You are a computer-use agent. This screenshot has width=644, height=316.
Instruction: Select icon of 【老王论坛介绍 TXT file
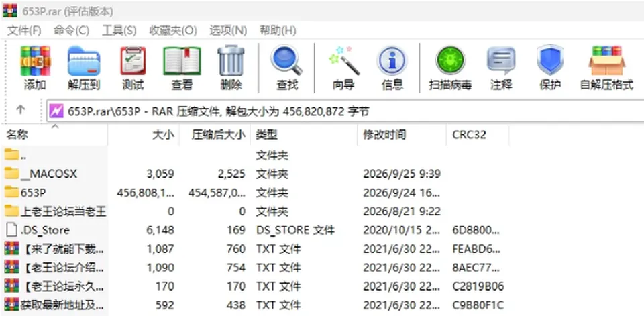(x=11, y=268)
